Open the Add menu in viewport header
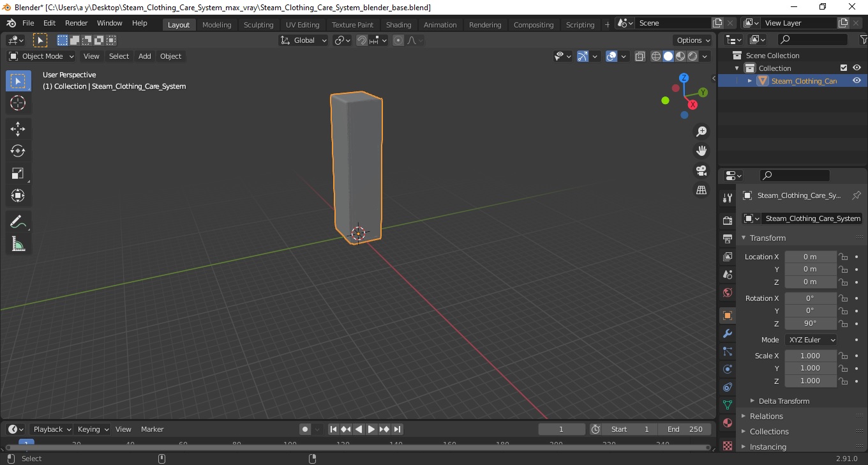868x465 pixels. [145, 56]
